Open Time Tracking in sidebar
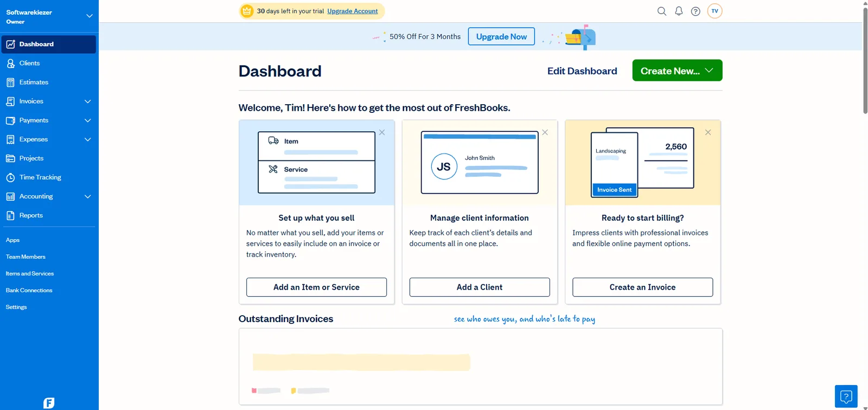This screenshot has width=868, height=410. click(49, 177)
